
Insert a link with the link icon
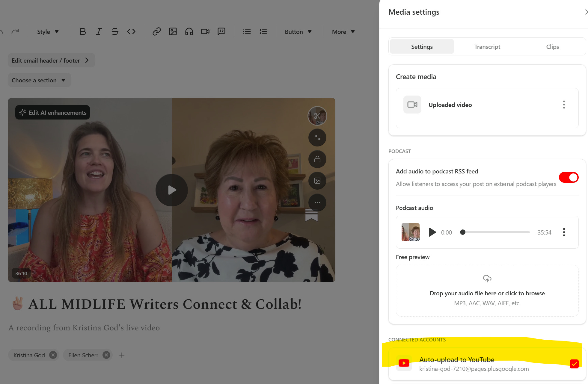(x=156, y=32)
